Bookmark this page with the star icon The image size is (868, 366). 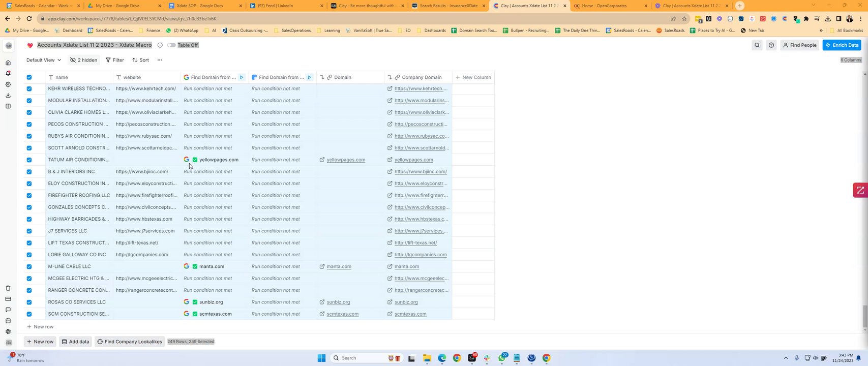pyautogui.click(x=684, y=19)
